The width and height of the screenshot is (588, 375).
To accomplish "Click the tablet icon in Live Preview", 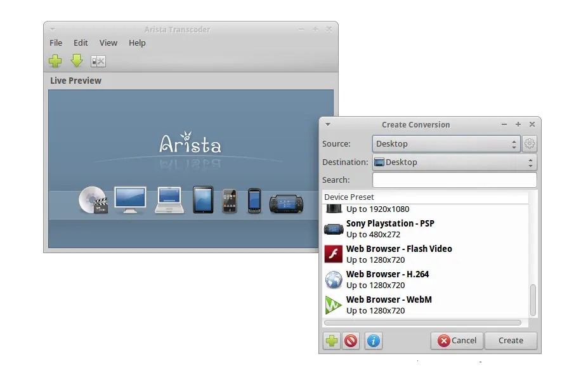I will [203, 200].
